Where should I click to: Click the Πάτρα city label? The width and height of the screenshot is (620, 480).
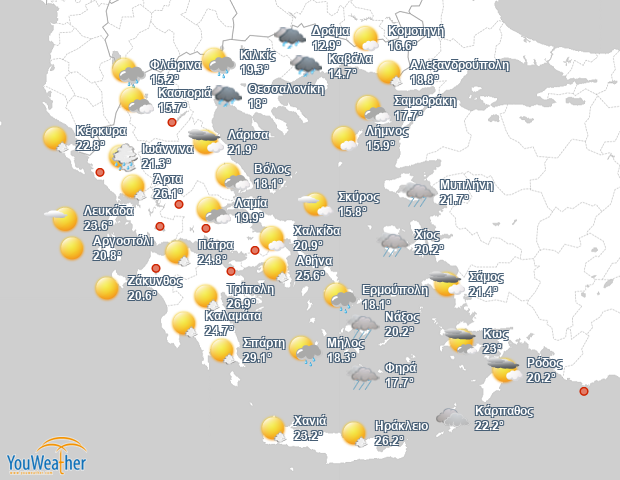(216, 244)
